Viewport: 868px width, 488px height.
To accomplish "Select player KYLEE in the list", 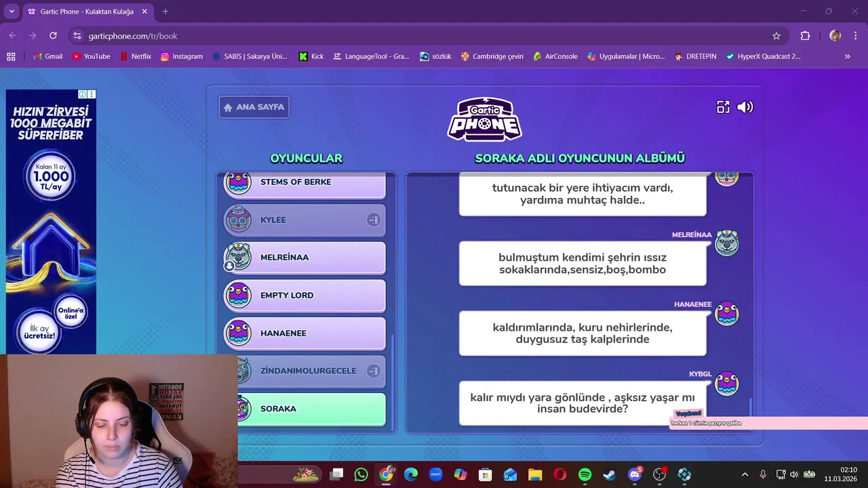I will pos(304,220).
